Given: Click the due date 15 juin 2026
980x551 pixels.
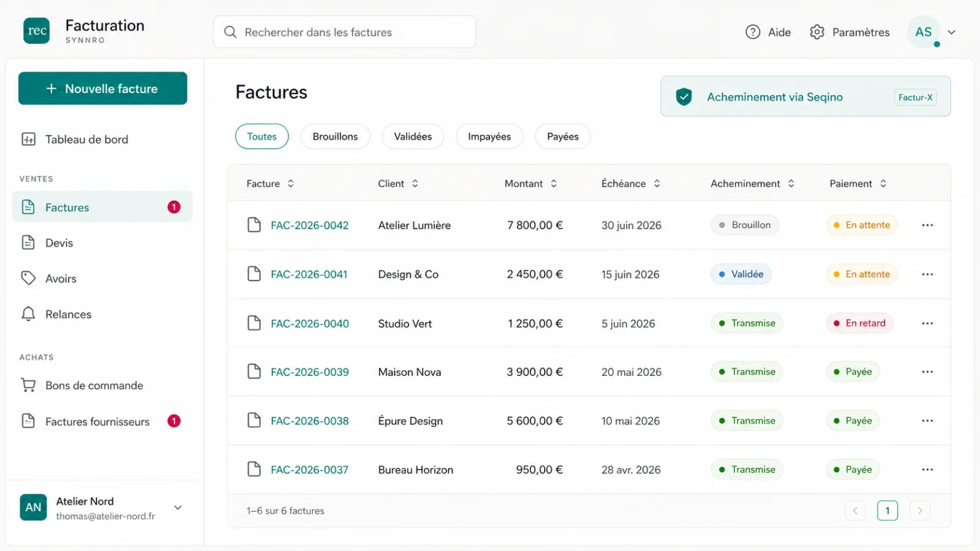Looking at the screenshot, I should (x=630, y=274).
